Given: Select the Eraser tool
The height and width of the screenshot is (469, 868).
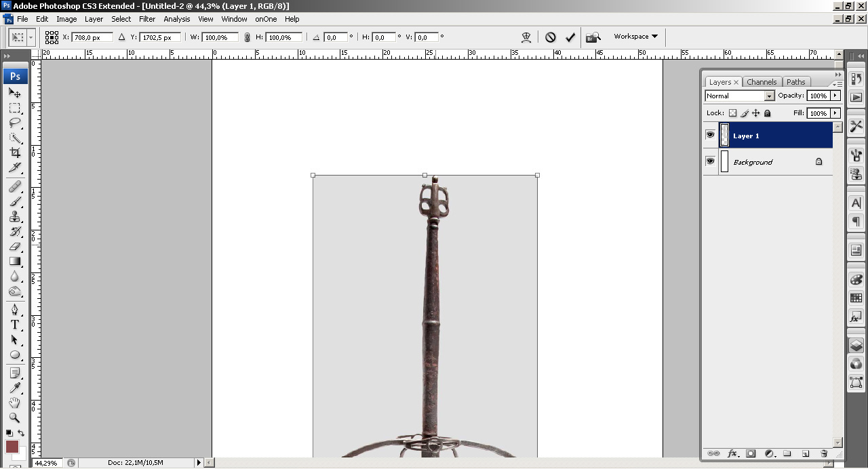Looking at the screenshot, I should click(x=15, y=246).
